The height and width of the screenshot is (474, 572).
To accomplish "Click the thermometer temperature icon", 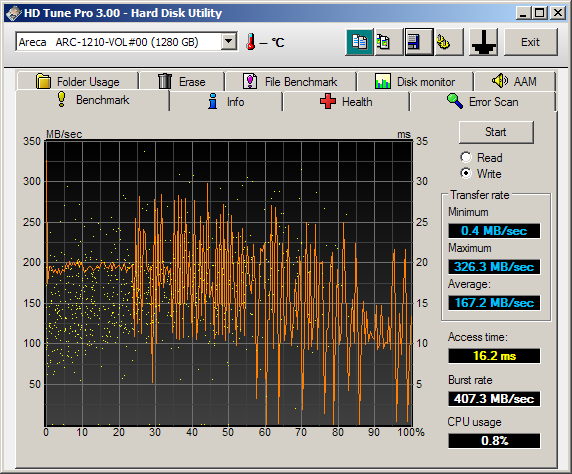I will (251, 42).
